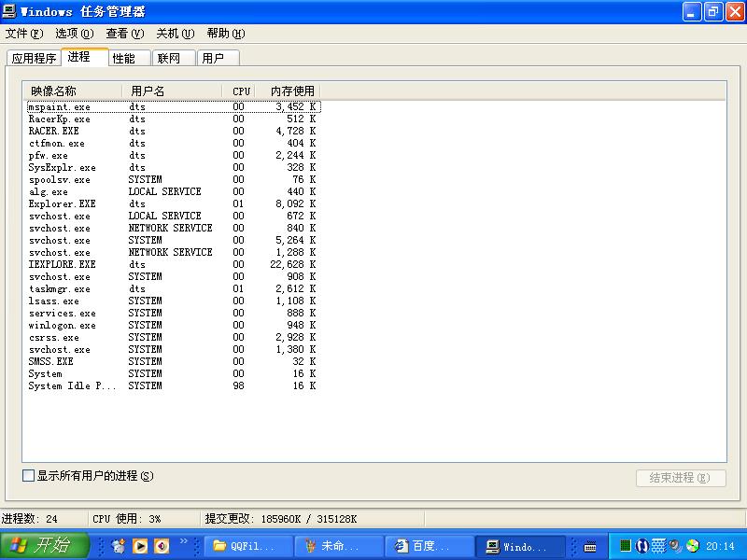The image size is (747, 560).
Task: Expand the quick launch overflow chevron
Action: pos(183,541)
